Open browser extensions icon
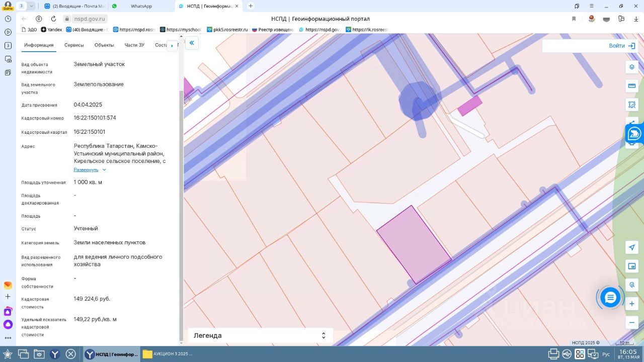The width and height of the screenshot is (644, 362). point(621,19)
